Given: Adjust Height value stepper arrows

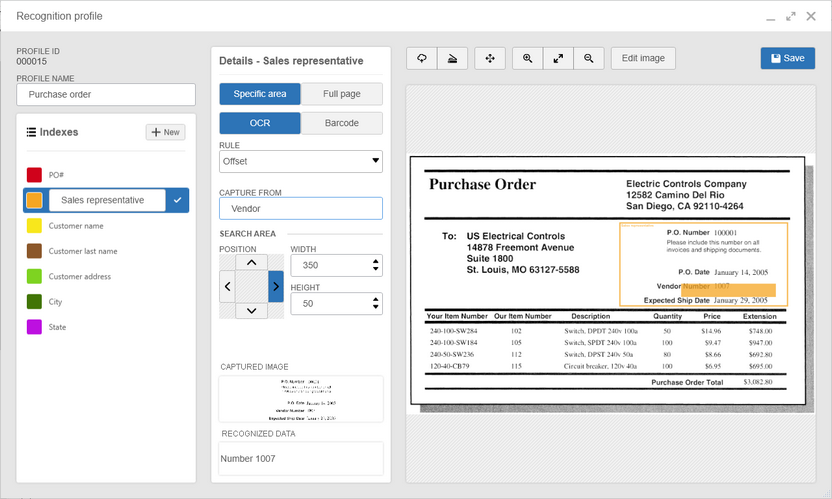Looking at the screenshot, I should pyautogui.click(x=376, y=303).
